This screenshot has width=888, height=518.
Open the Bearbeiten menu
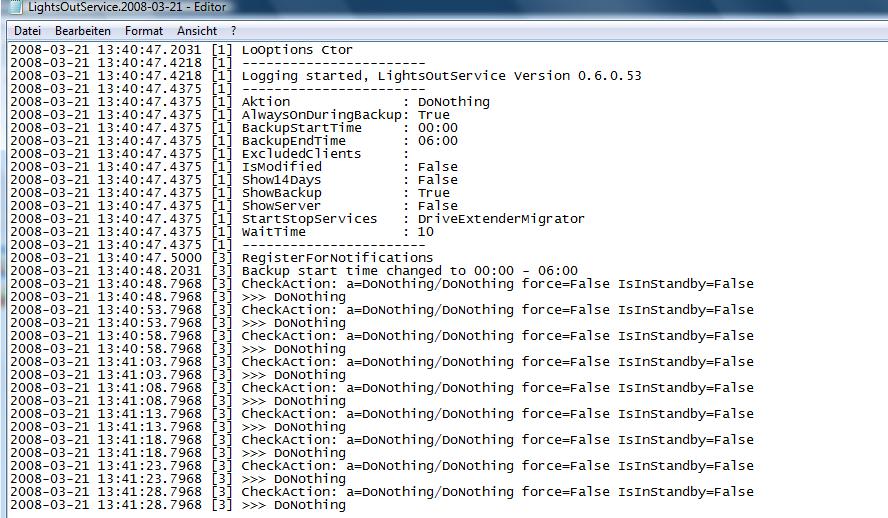[x=83, y=31]
